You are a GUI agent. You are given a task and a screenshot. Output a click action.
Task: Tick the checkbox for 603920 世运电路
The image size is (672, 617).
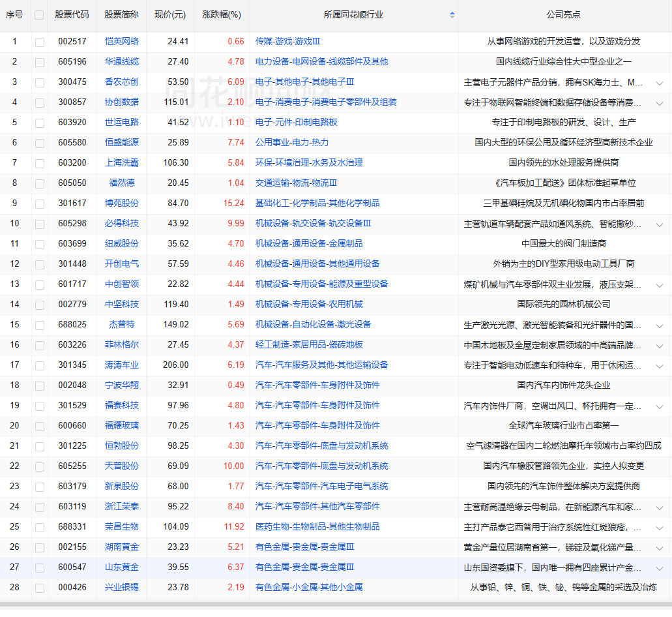39,123
